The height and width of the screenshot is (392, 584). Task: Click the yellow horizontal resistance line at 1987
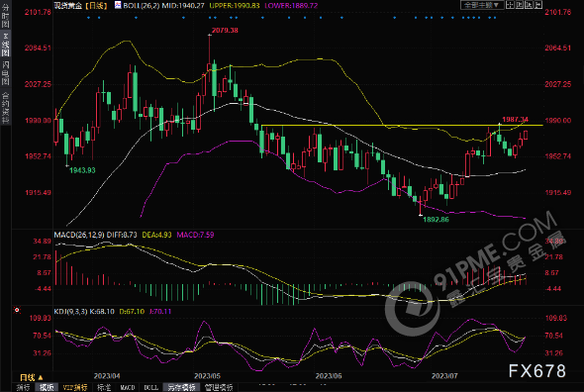tap(402, 125)
